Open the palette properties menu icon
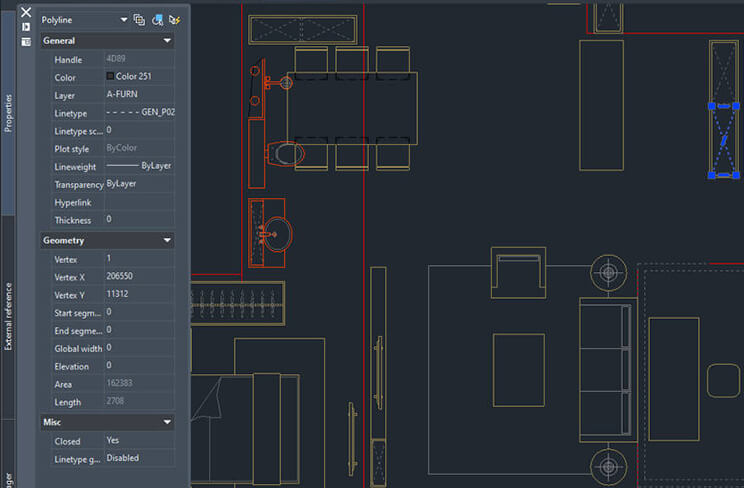 coord(26,42)
